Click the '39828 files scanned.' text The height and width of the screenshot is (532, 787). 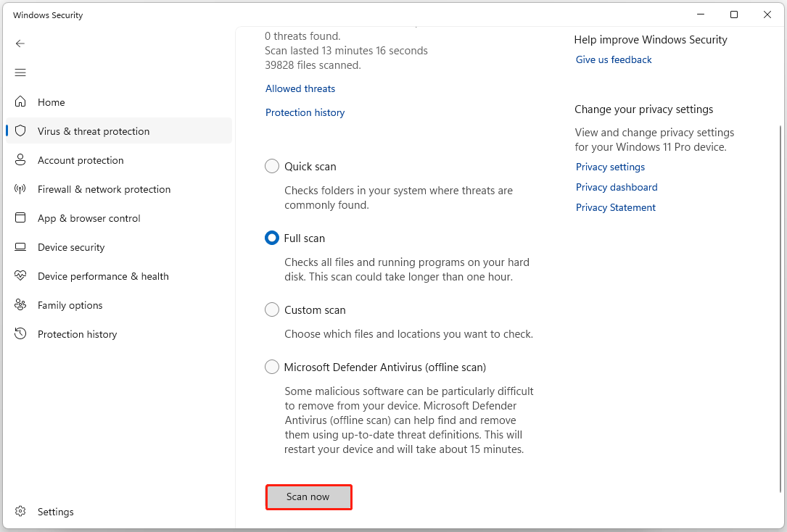[x=312, y=65]
